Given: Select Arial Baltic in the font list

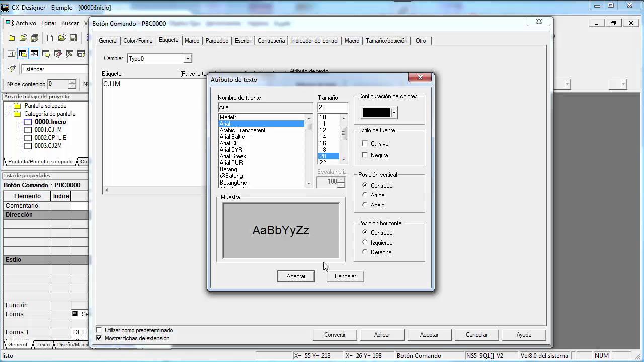Looking at the screenshot, I should pos(232,137).
